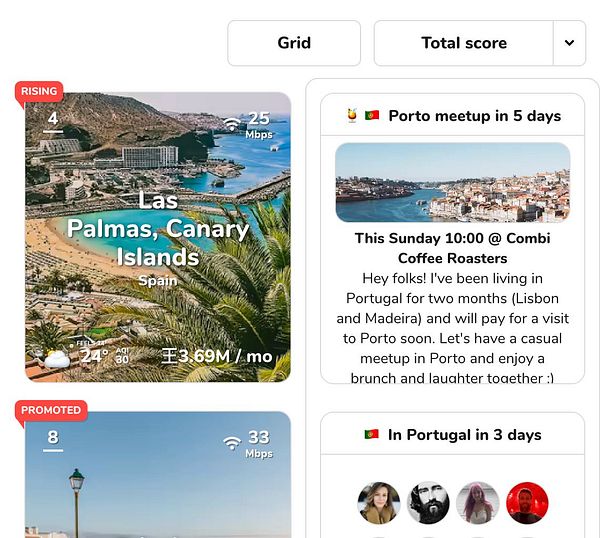Open the Las Palmas, Canary Islands city card
Image resolution: width=600 pixels, height=538 pixels.
158,237
